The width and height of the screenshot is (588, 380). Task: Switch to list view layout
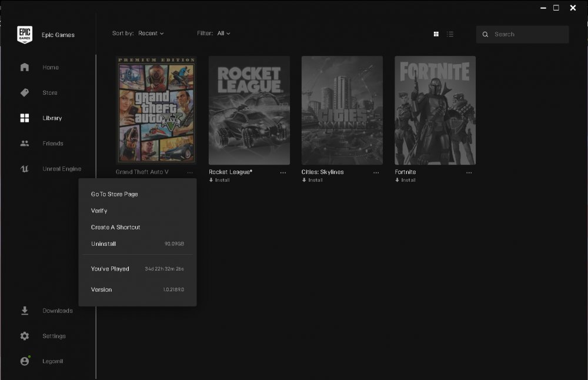tap(450, 34)
